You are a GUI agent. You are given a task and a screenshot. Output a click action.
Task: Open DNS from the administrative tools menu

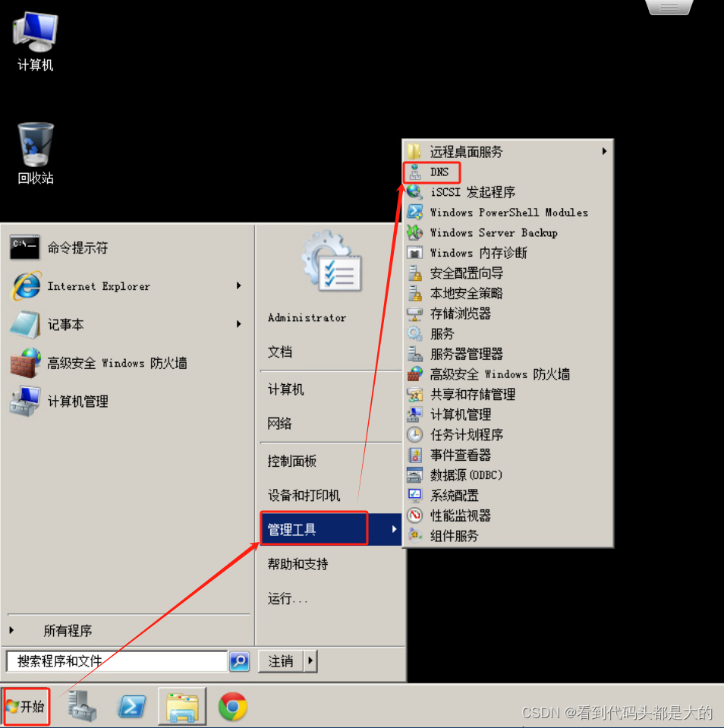439,172
